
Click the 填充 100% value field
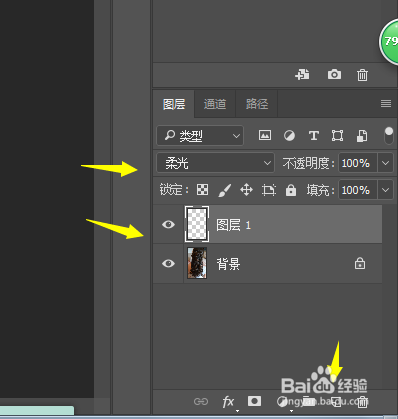point(358,190)
